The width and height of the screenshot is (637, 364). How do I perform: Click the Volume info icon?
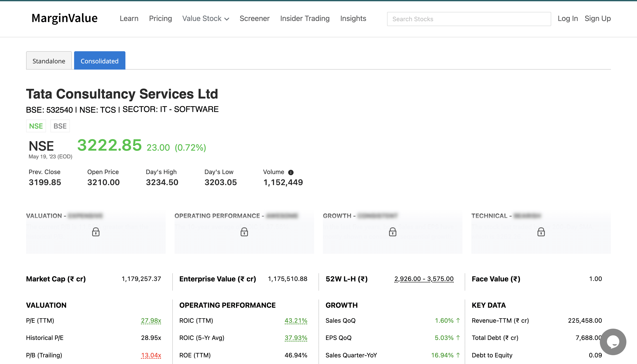pos(291,172)
